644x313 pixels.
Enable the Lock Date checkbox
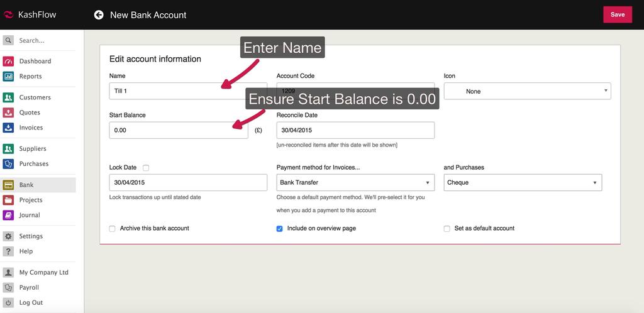click(x=146, y=168)
